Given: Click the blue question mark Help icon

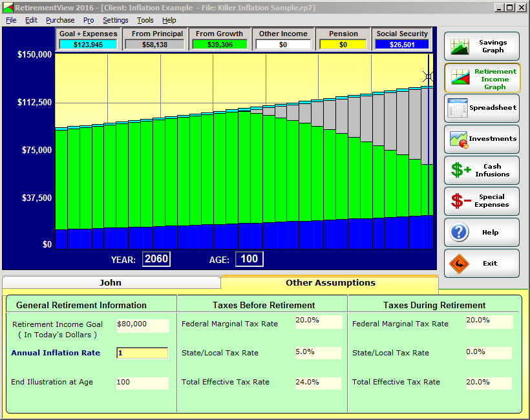Looking at the screenshot, I should 459,232.
